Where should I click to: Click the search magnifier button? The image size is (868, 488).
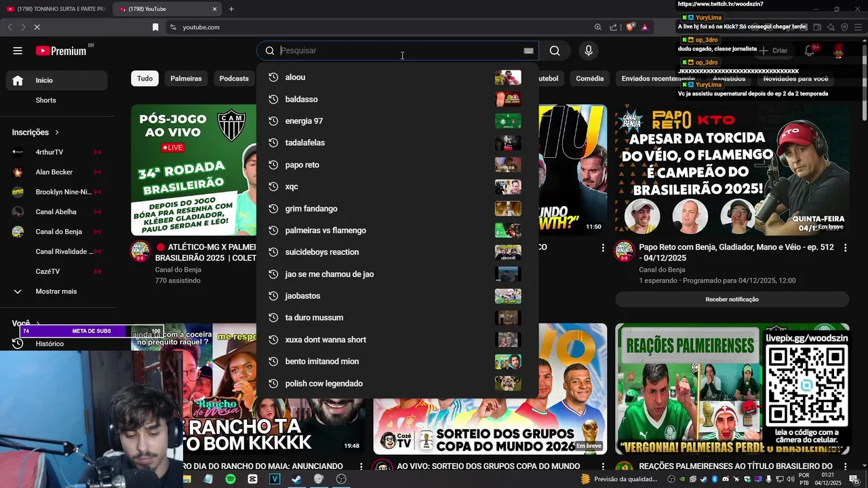pyautogui.click(x=555, y=51)
